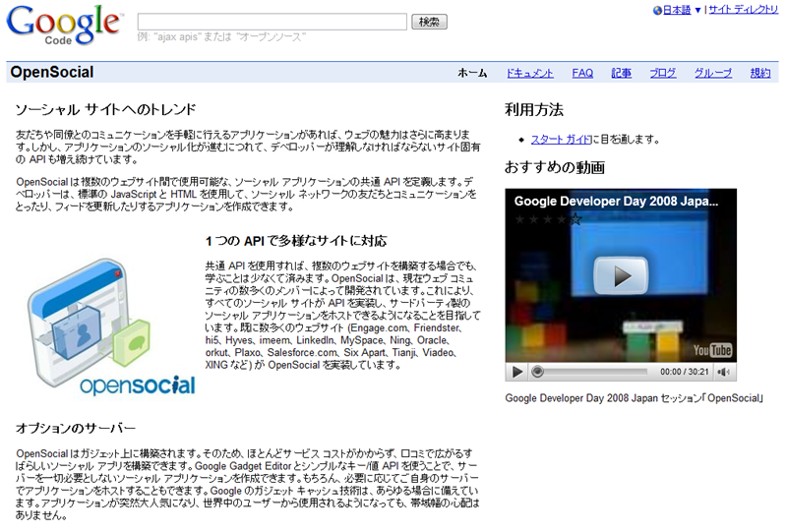Mute the video with speaker icon

pos(723,372)
